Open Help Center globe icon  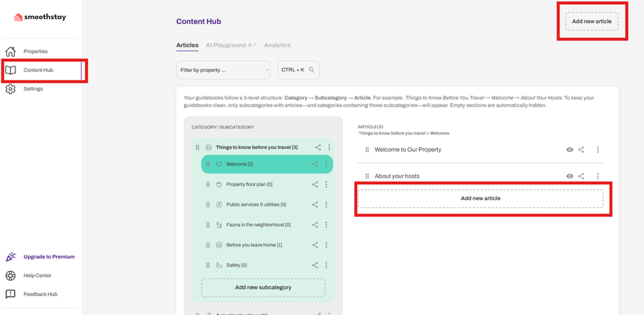click(10, 276)
